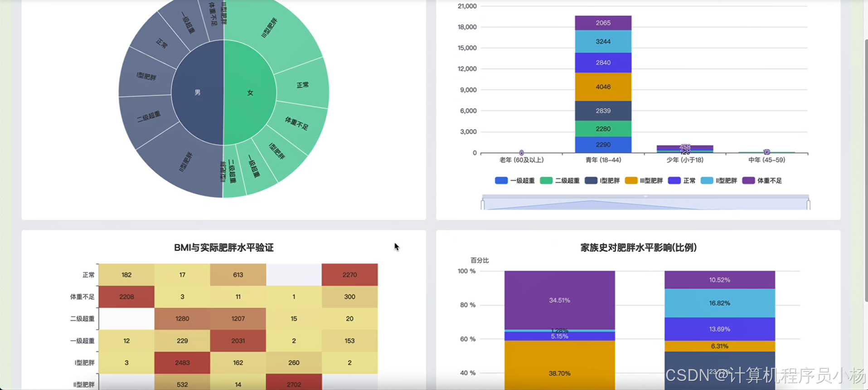868x390 pixels.
Task: Click the indigo 13.69% bar segment
Action: pos(720,329)
